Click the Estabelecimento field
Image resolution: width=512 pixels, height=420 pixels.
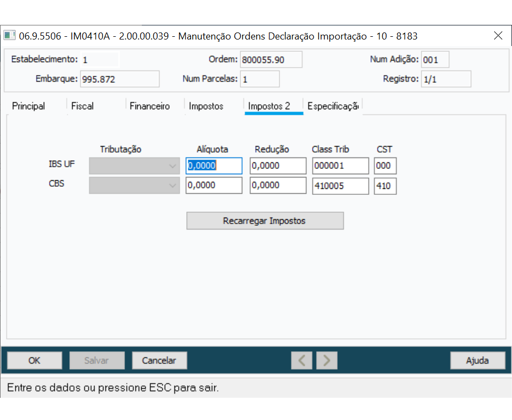pos(100,60)
